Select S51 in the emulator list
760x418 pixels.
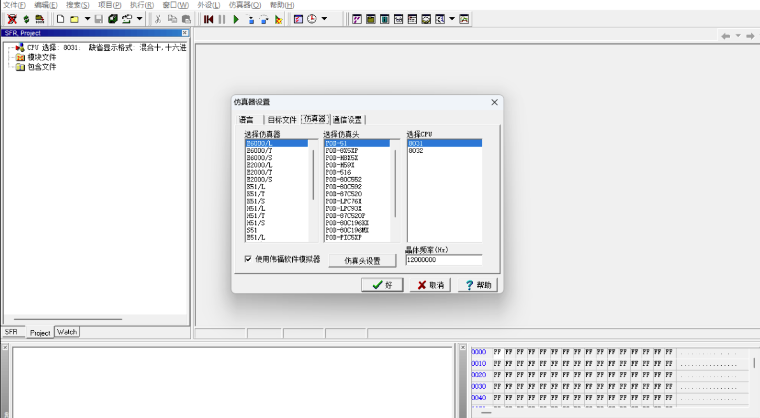277,230
